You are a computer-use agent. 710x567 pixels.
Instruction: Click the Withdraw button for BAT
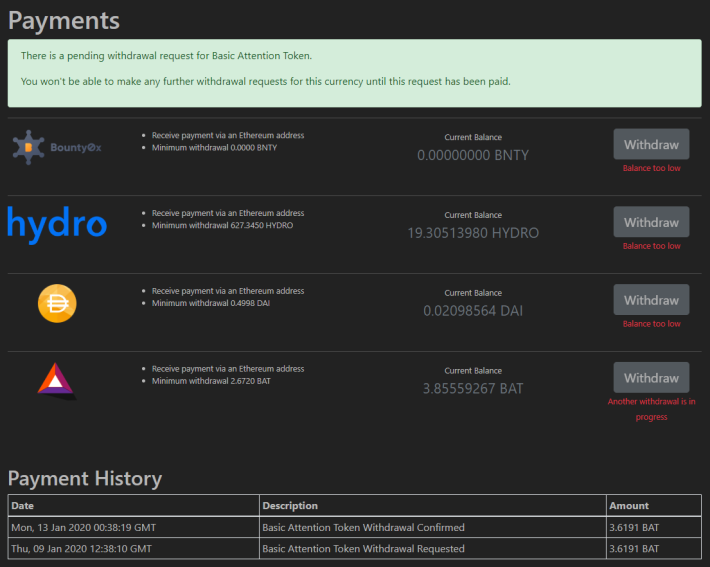(651, 378)
